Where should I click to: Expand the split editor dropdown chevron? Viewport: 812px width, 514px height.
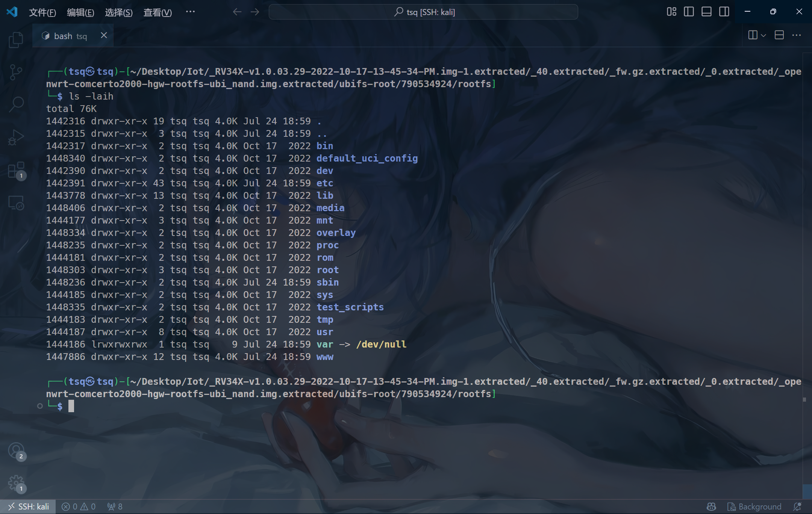(x=764, y=36)
